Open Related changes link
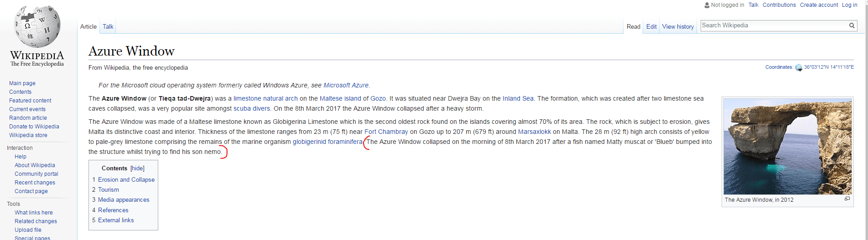The width and height of the screenshot is (868, 240). pos(36,221)
